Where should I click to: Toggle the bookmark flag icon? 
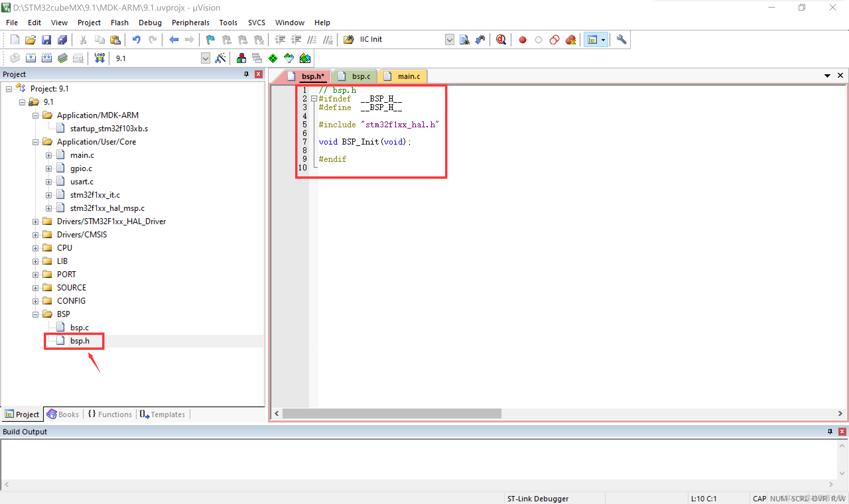(211, 40)
